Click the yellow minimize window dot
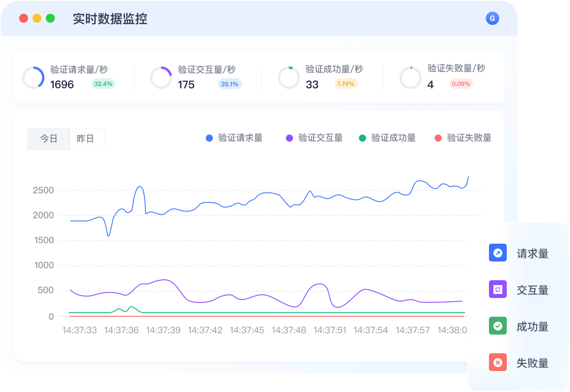The width and height of the screenshot is (570, 392). tap(37, 18)
